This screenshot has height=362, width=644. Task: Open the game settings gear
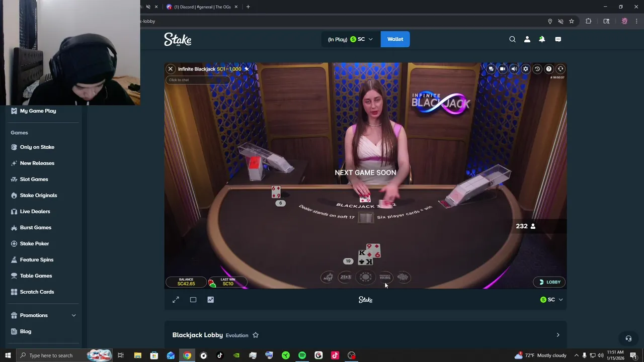point(526,69)
